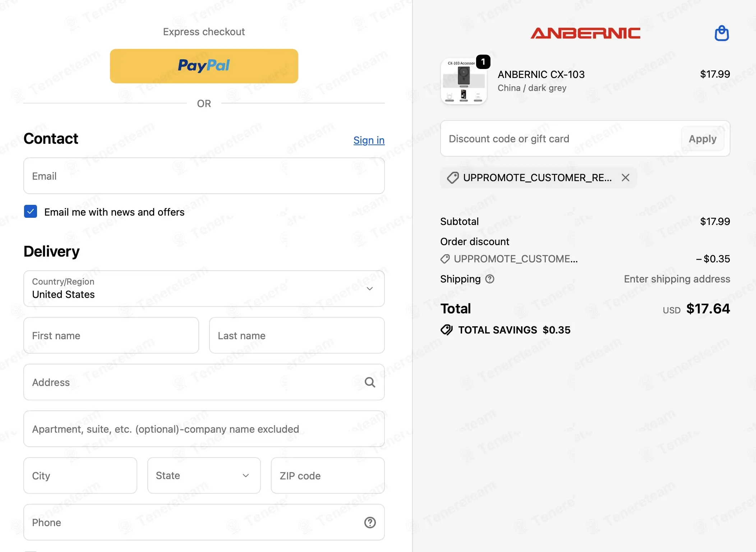Follow the Sign in link
The height and width of the screenshot is (552, 756).
tap(369, 140)
